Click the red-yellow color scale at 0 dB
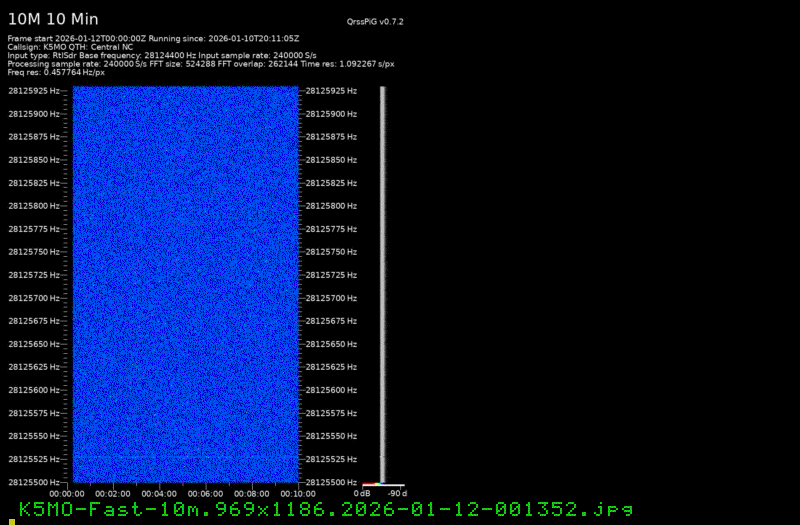The width and height of the screenshot is (800, 525). coord(369,484)
